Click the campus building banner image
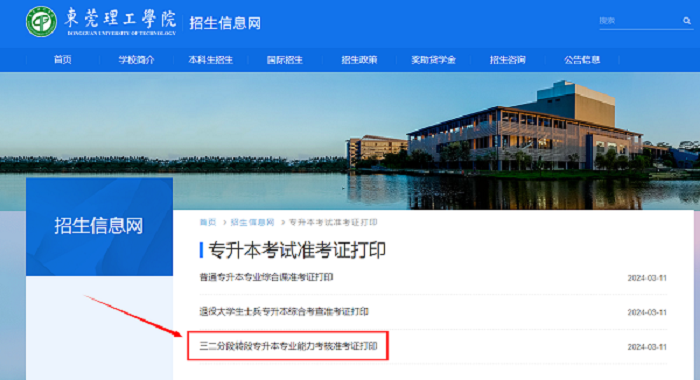700x380 pixels. click(x=350, y=141)
